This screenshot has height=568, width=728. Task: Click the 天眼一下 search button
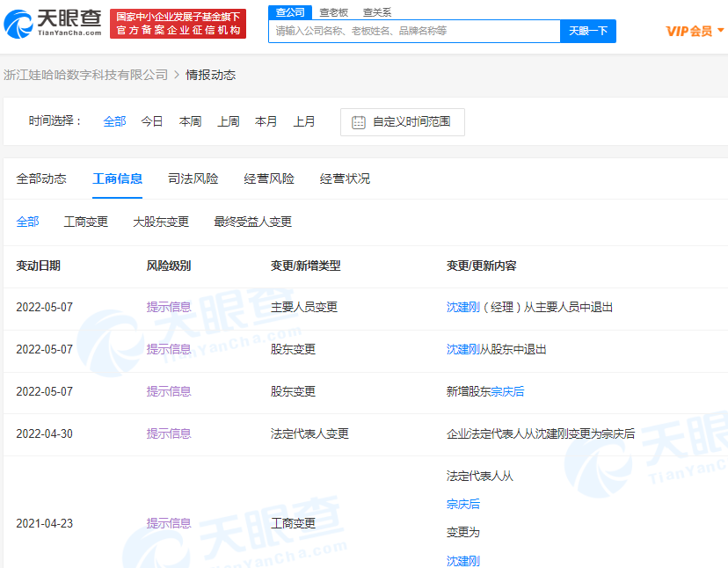[x=588, y=31]
